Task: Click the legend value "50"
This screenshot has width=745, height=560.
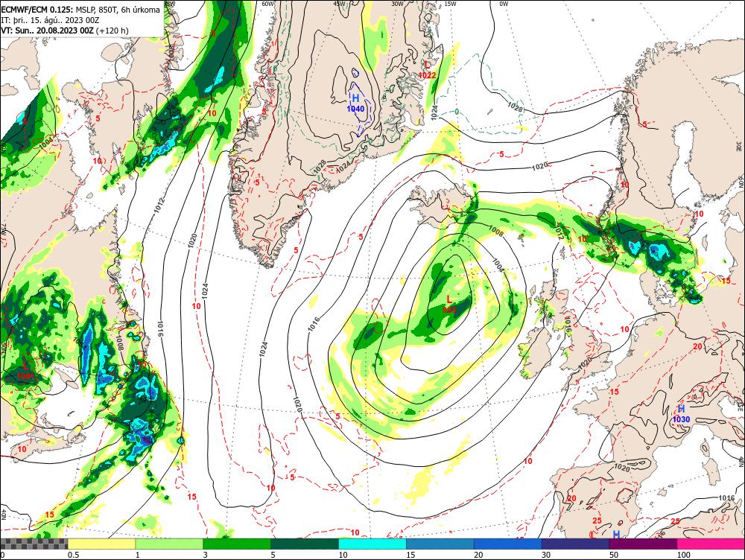Action: coord(614,555)
